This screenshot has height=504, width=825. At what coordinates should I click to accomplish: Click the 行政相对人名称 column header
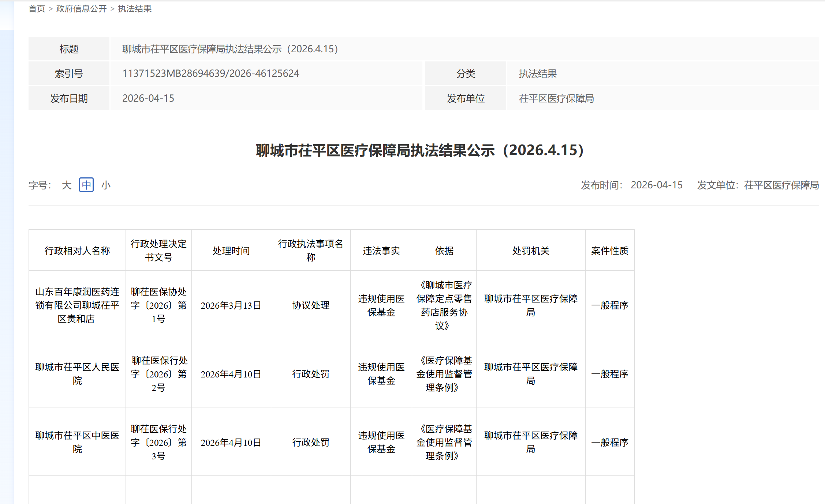[77, 251]
